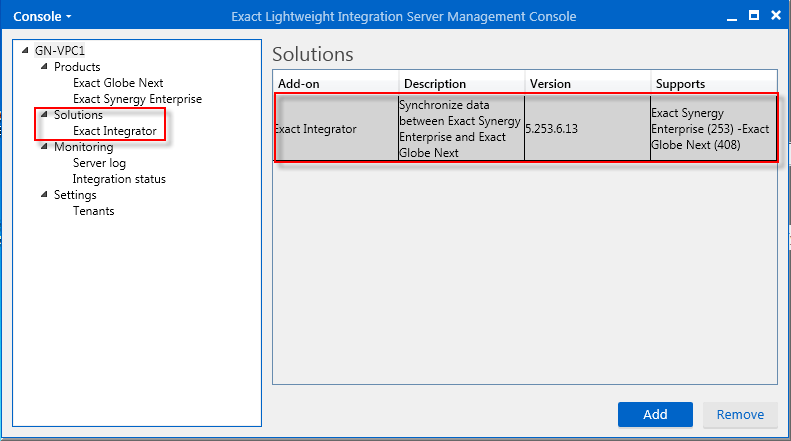Click version 5.253.6.13 cell
Image resolution: width=791 pixels, height=441 pixels.
588,129
